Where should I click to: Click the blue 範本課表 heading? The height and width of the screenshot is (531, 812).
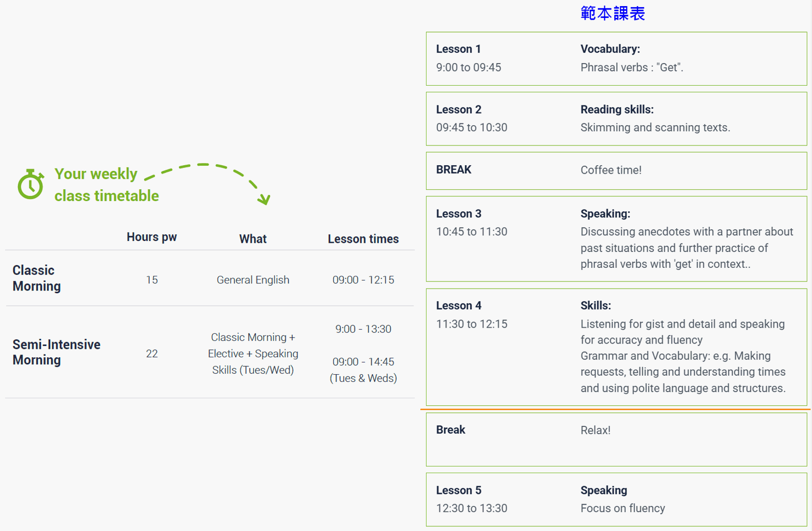(x=612, y=13)
